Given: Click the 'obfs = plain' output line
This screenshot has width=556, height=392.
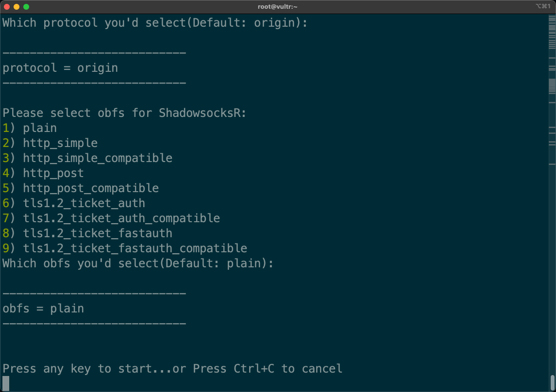Looking at the screenshot, I should (43, 309).
